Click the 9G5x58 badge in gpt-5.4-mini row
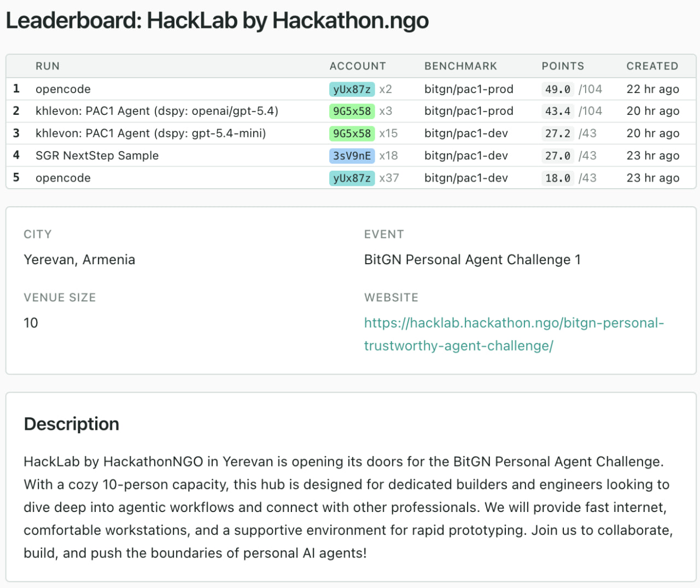 (x=352, y=133)
